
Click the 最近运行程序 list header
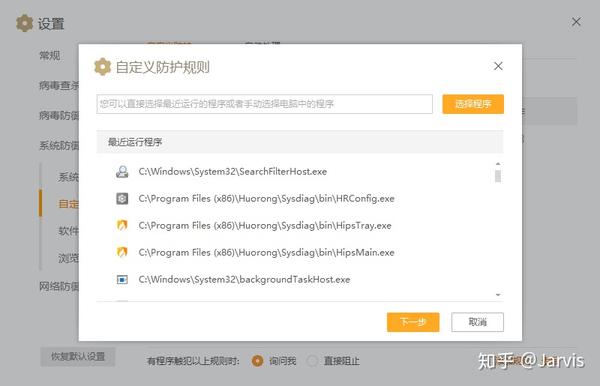point(300,142)
